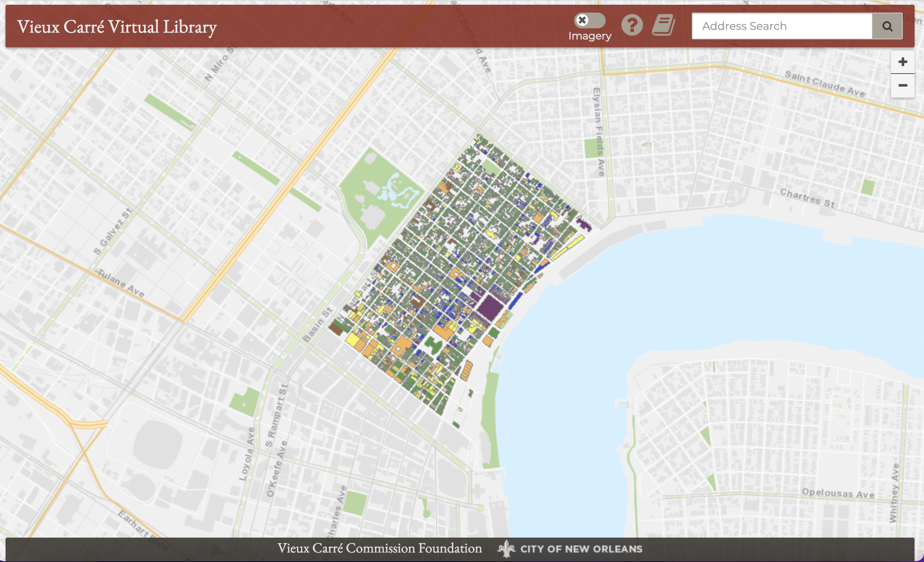Click the Tulane Ave street label
The image size is (924, 562).
coord(121,283)
